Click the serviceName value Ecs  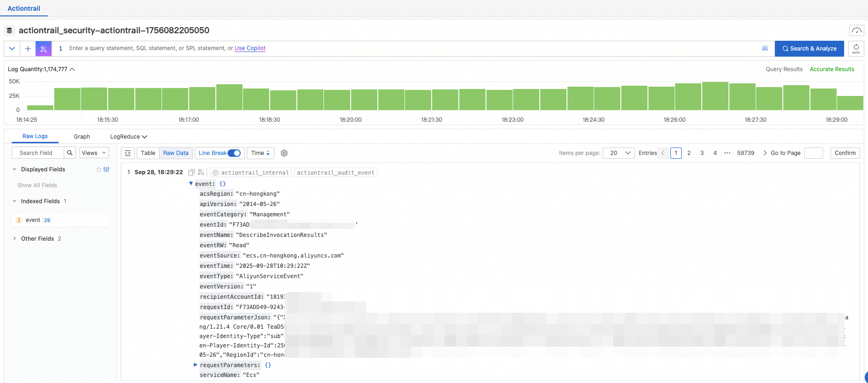pyautogui.click(x=251, y=375)
